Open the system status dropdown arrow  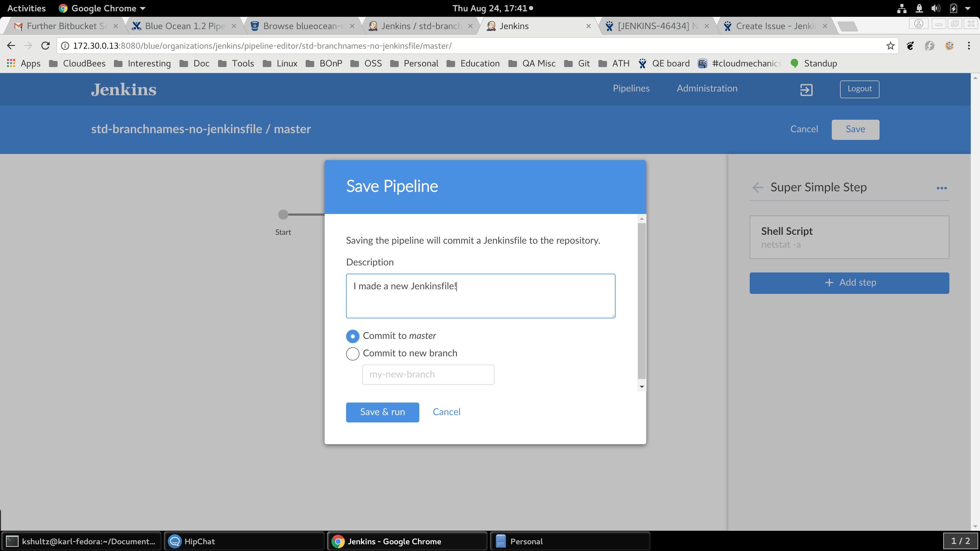pyautogui.click(x=968, y=8)
